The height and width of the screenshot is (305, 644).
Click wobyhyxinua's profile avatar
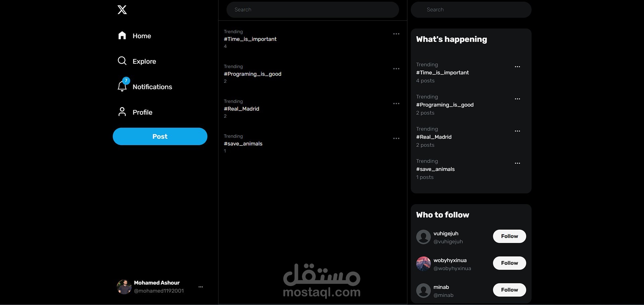(x=424, y=264)
